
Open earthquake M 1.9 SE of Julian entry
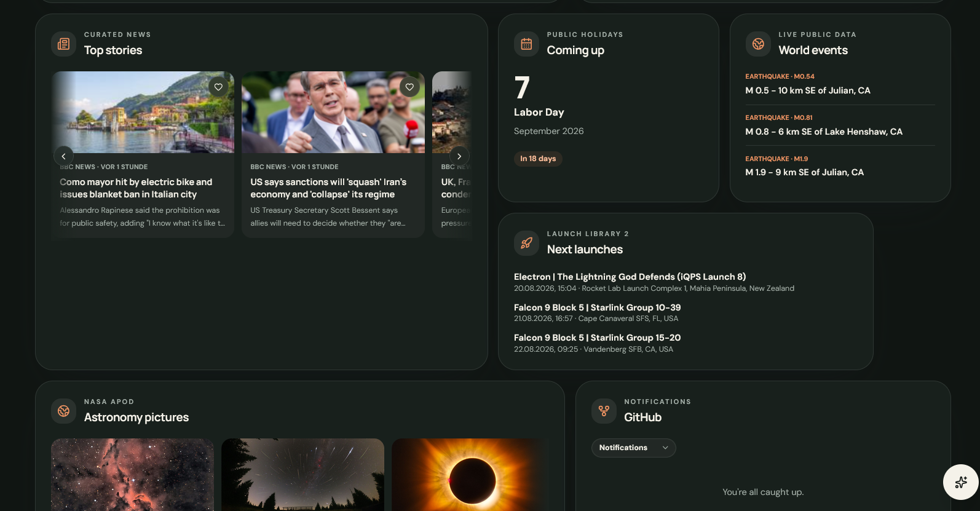[x=805, y=172]
